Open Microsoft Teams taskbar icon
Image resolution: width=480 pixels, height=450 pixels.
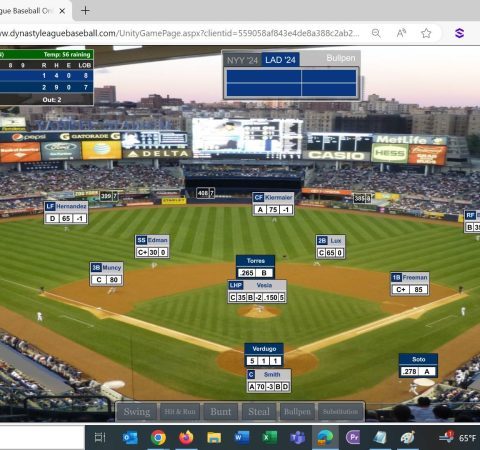[x=297, y=438]
